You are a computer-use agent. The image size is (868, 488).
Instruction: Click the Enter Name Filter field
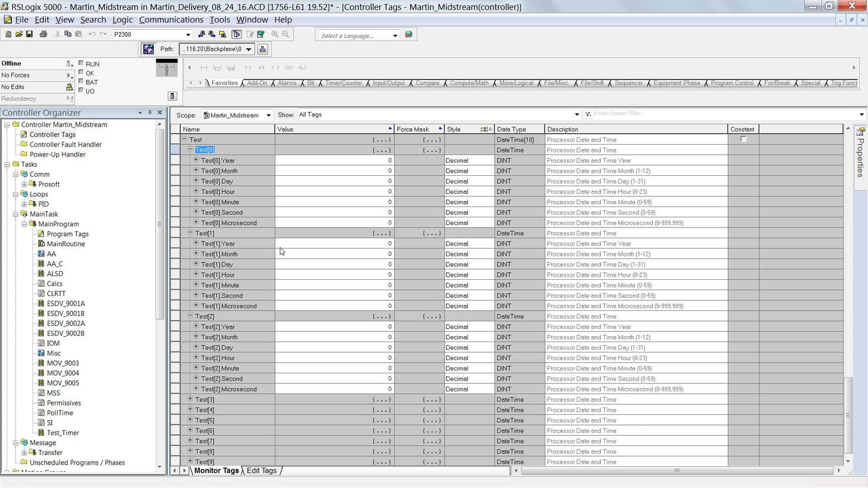point(724,114)
